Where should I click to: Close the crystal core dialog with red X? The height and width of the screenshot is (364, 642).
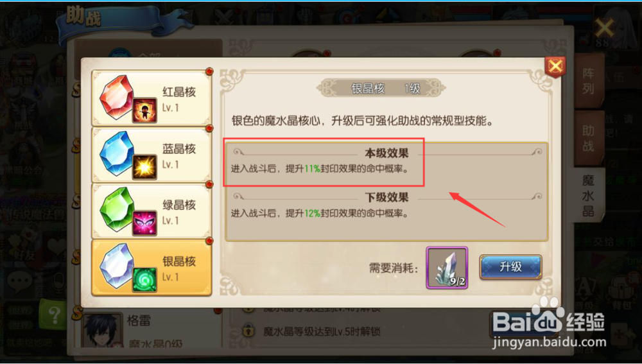555,66
